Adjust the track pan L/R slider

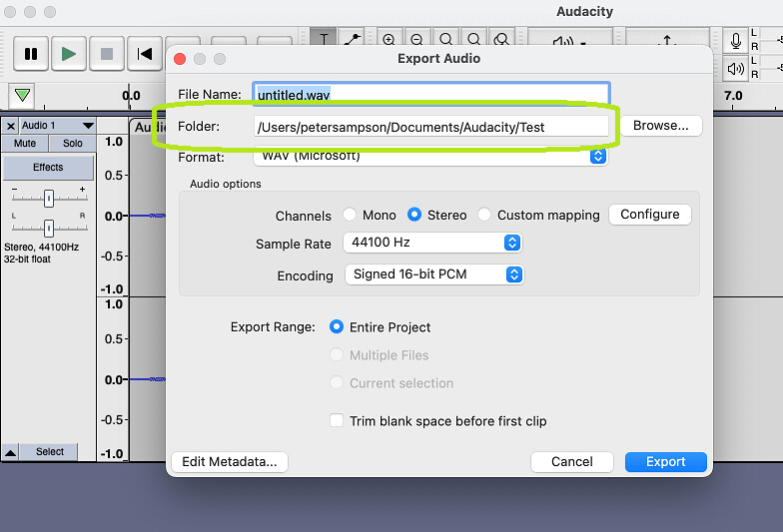48,228
